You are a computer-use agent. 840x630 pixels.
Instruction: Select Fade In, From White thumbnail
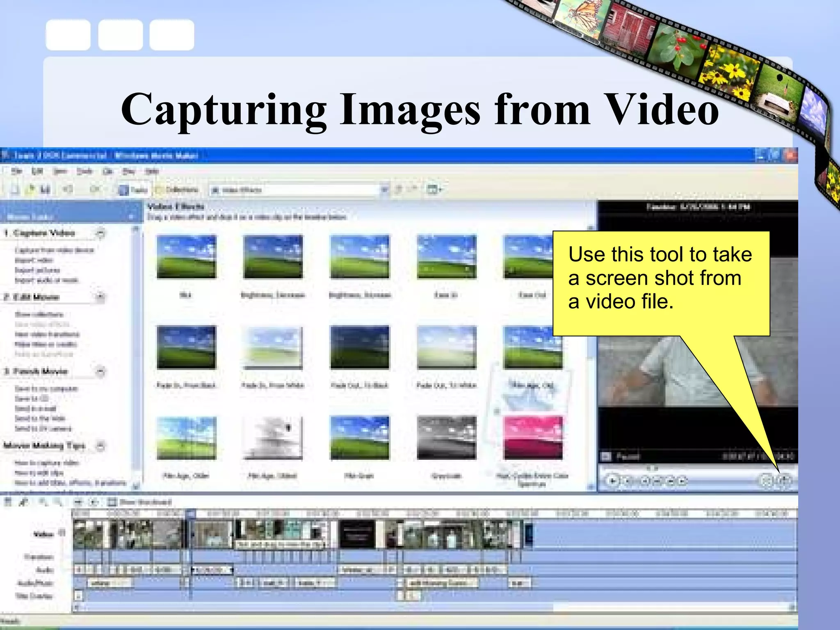pos(272,347)
